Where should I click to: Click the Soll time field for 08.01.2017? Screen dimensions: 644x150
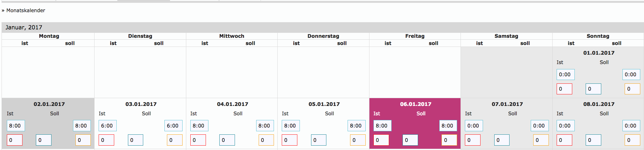point(631,126)
